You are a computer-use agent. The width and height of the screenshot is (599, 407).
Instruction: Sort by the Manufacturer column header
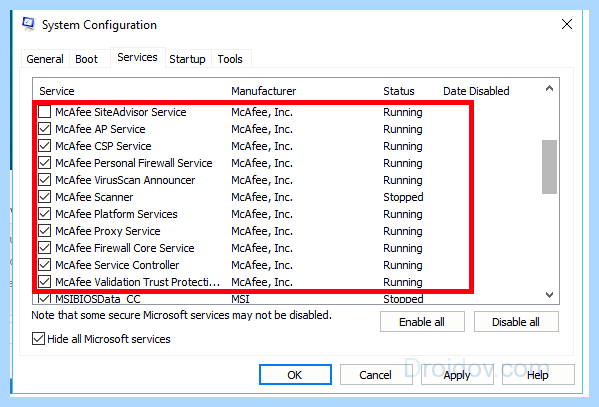[264, 91]
